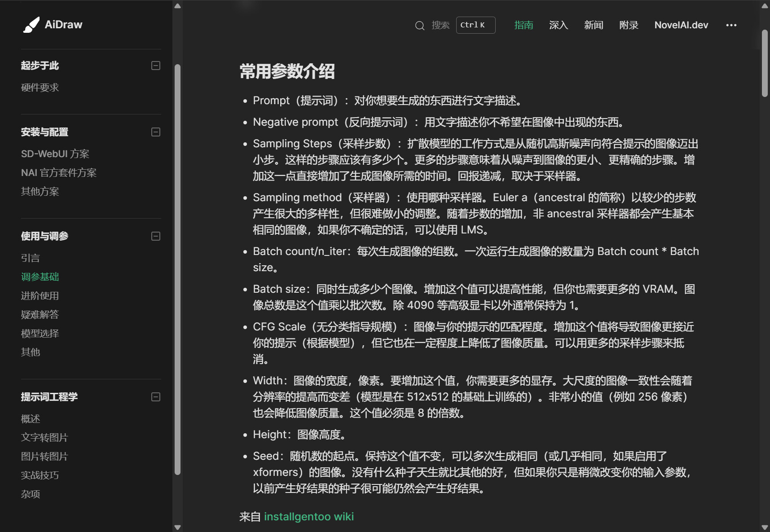Click the search magnifier icon
Image resolution: width=770 pixels, height=532 pixels.
[x=420, y=26]
